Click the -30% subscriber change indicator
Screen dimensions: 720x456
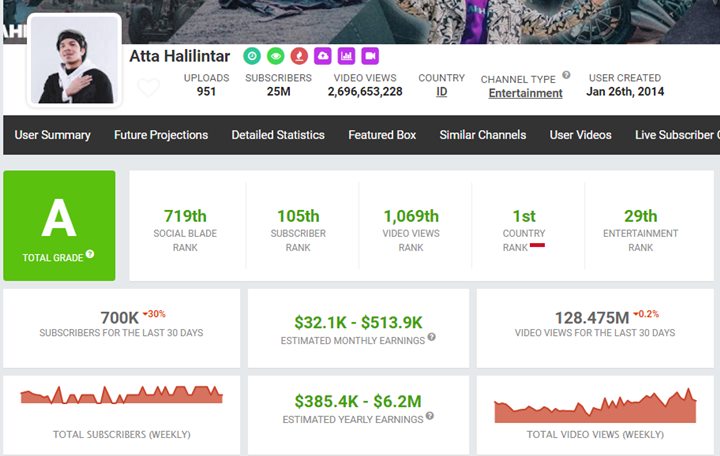pyautogui.click(x=154, y=314)
